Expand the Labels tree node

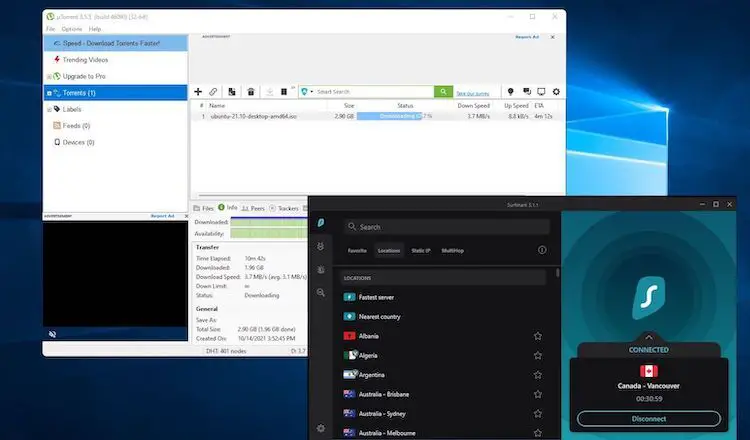[x=49, y=110]
